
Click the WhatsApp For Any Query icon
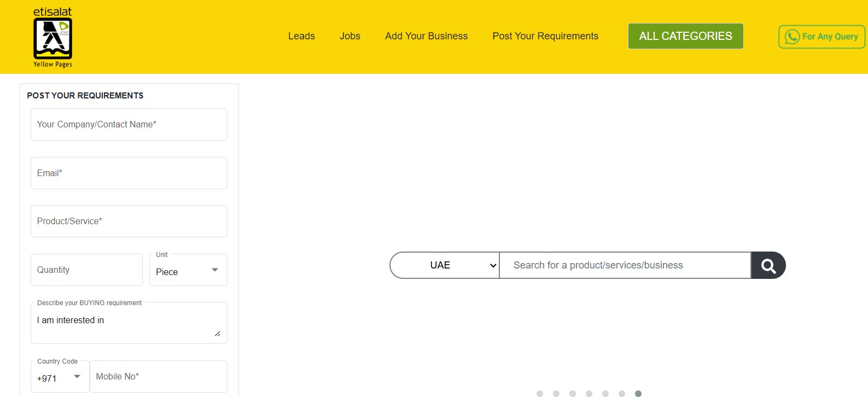click(x=792, y=37)
